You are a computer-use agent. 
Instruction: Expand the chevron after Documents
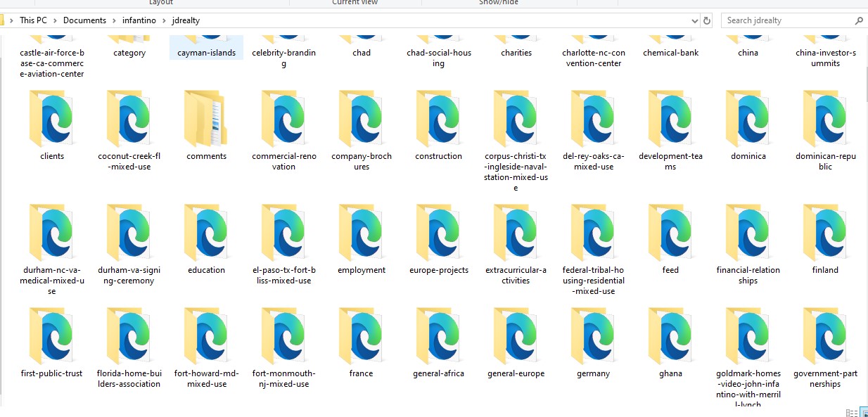tap(115, 20)
